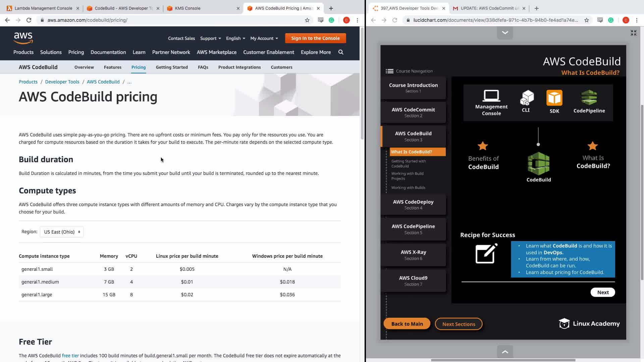Open the Features tab of AWS CodeBuild
This screenshot has height=362, width=644.
tap(112, 67)
